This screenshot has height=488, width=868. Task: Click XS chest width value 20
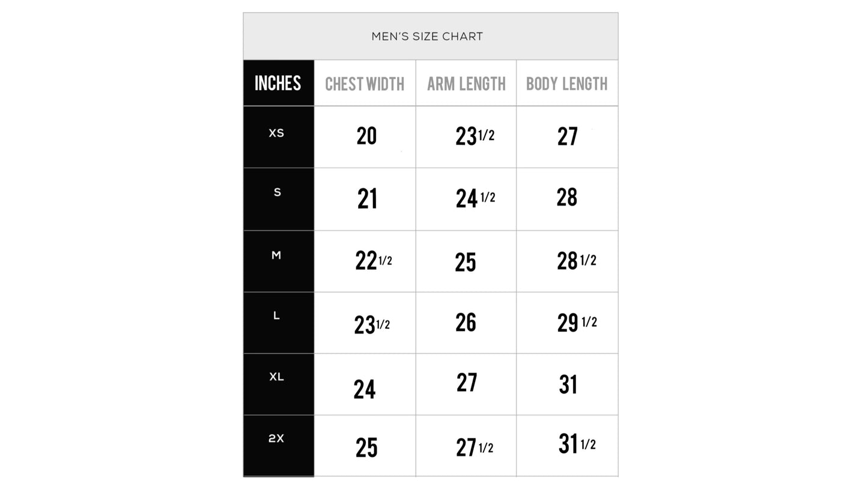366,136
